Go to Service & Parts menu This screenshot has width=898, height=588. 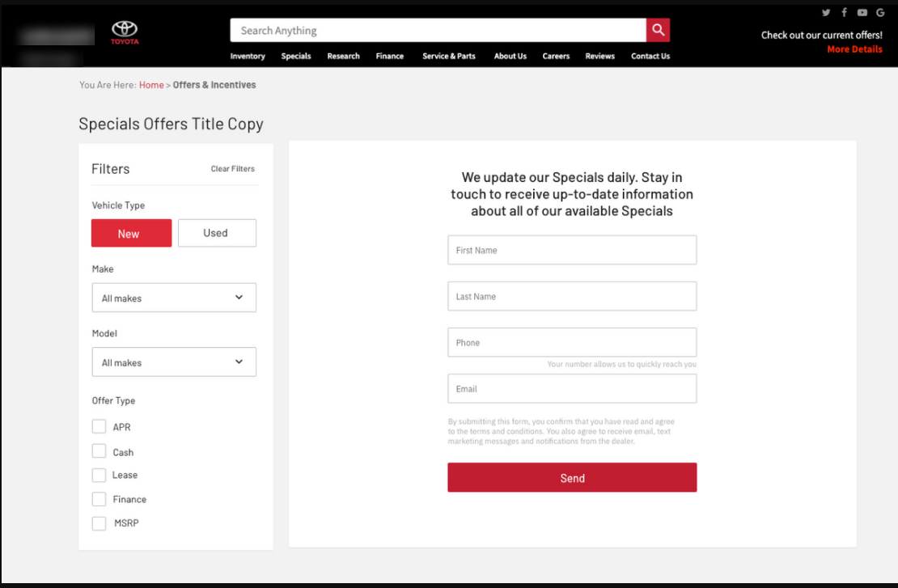[x=449, y=57]
